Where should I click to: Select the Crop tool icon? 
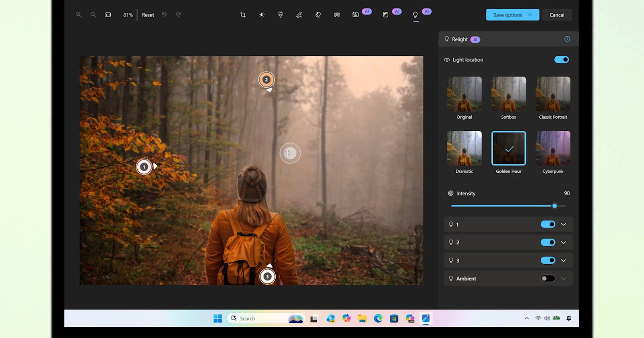point(243,15)
